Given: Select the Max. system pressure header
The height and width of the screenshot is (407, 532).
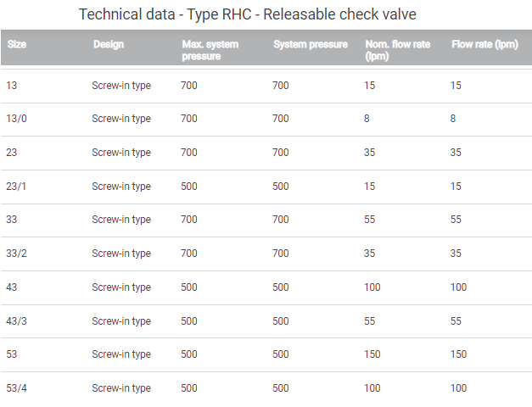Looking at the screenshot, I should coord(210,50).
